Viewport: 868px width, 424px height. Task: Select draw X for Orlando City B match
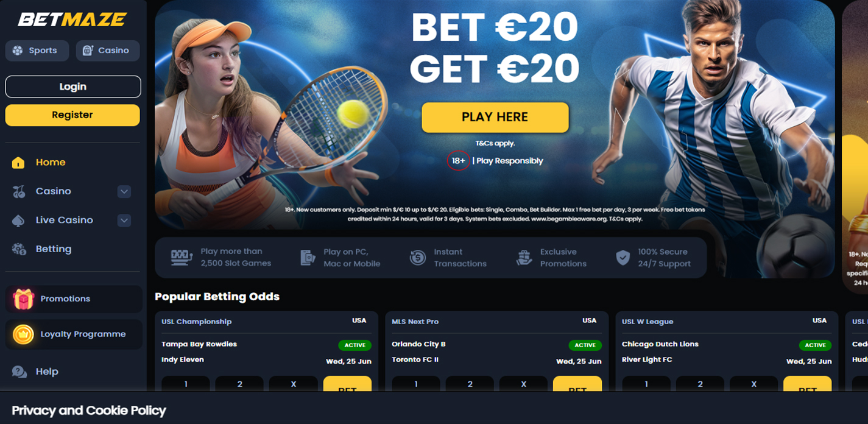523,384
